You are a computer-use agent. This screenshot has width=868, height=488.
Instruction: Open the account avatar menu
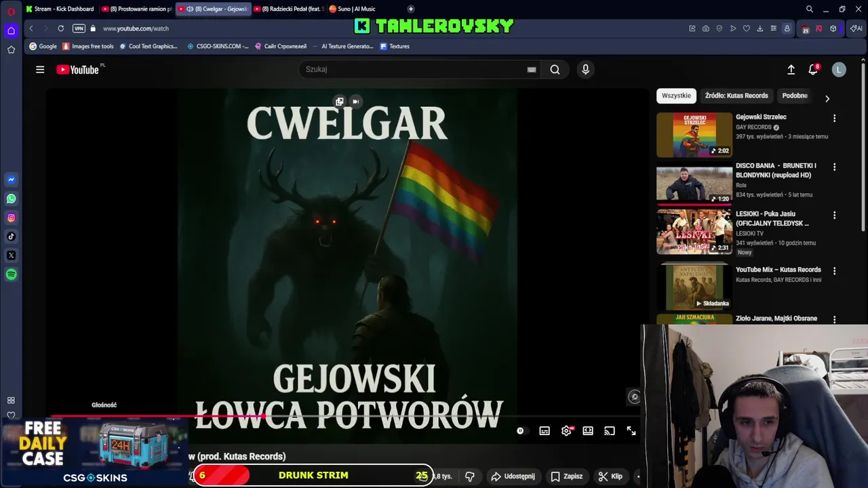(x=839, y=69)
